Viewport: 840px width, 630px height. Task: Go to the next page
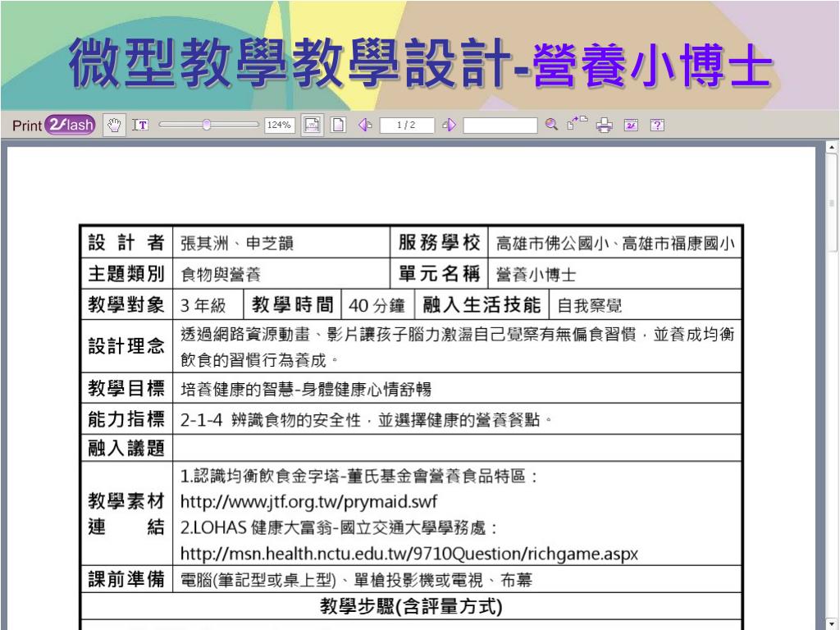click(449, 125)
